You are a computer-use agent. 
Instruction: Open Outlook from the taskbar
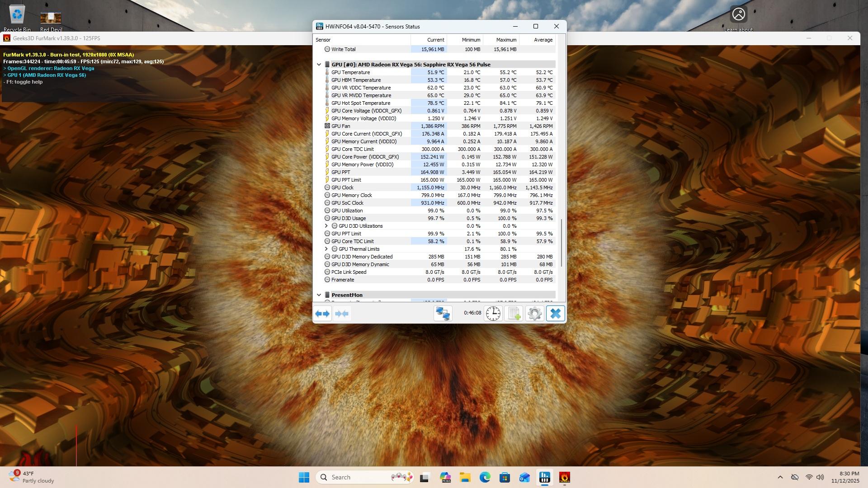pos(525,477)
